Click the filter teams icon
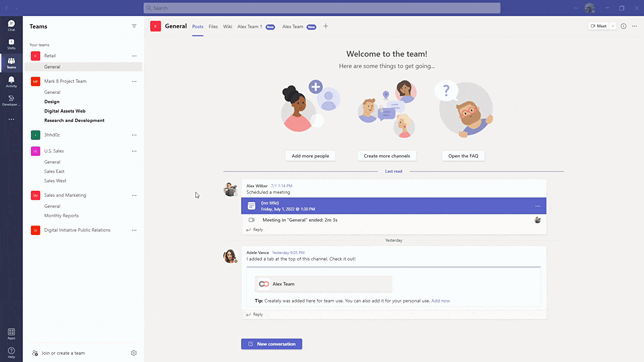The width and height of the screenshot is (644, 362). [134, 26]
